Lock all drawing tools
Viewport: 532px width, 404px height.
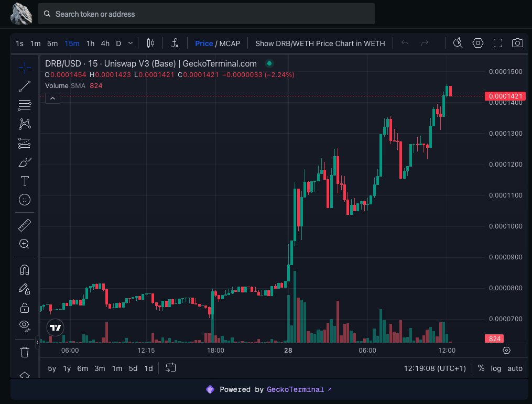[25, 308]
